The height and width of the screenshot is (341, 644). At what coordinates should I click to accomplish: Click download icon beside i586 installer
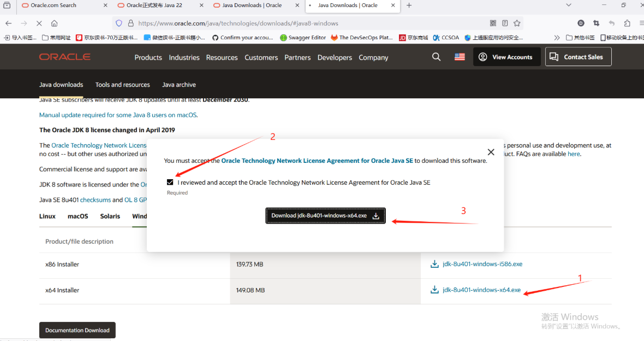point(434,264)
